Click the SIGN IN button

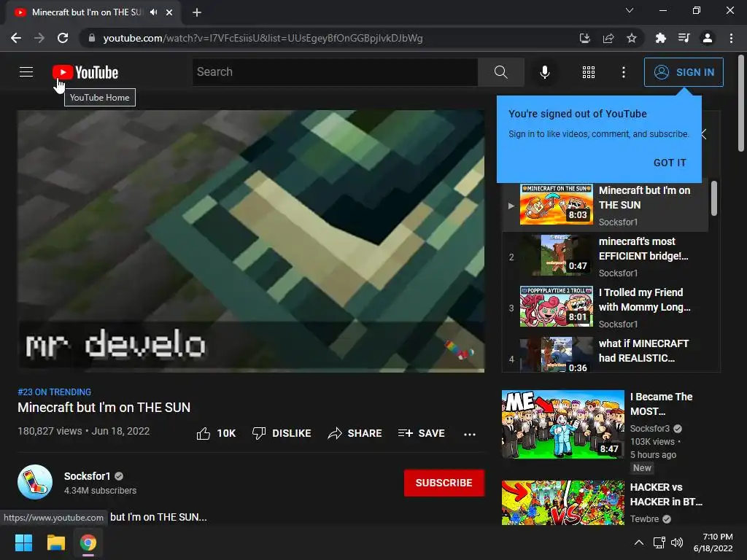pos(684,72)
